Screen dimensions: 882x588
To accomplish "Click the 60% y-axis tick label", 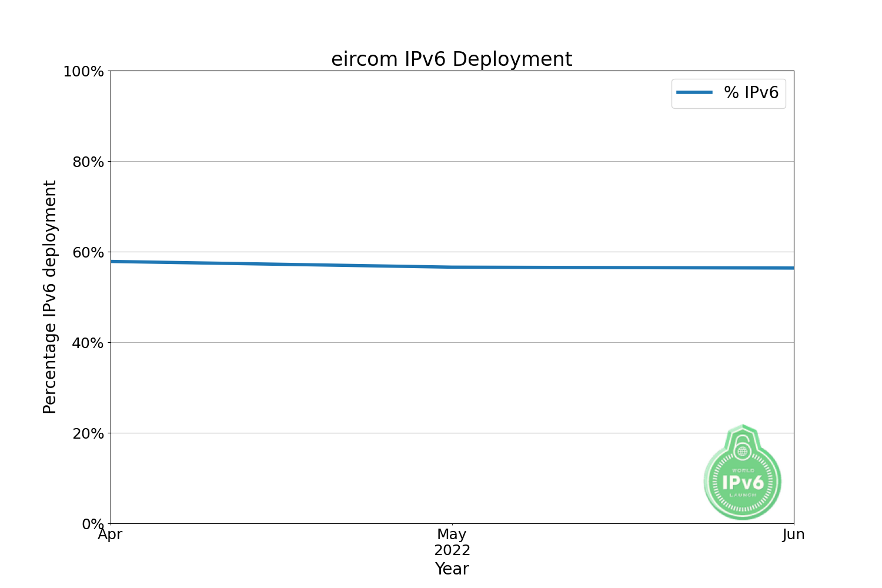I will [x=88, y=253].
